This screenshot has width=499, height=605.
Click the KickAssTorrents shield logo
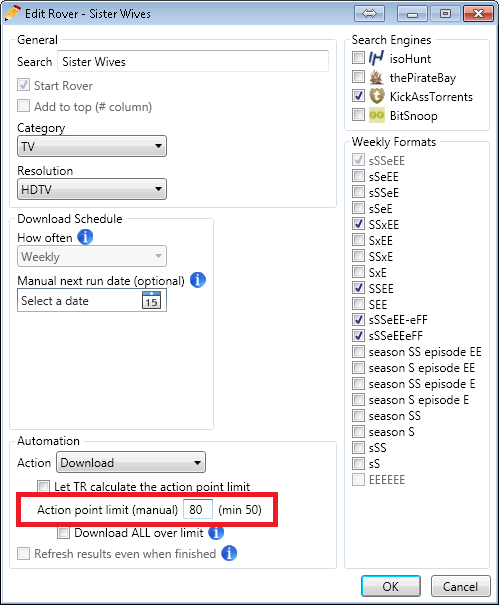point(377,96)
